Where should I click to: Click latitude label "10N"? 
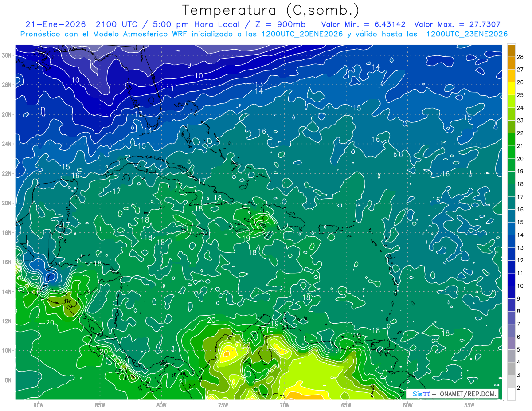click(7, 351)
